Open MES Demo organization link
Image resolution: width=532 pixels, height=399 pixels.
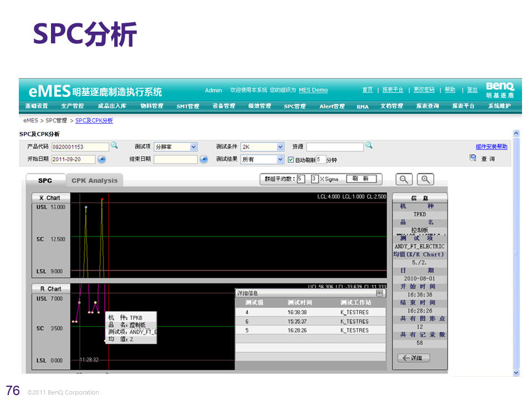click(313, 90)
